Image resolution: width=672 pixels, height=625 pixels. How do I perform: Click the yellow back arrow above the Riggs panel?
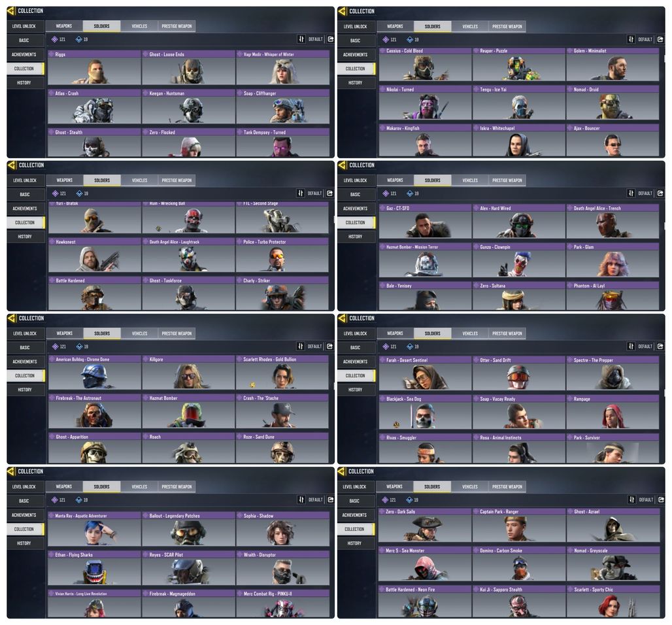coord(12,10)
